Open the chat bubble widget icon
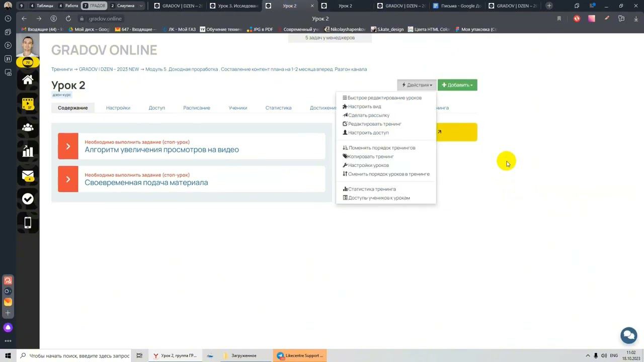644x362 pixels. (x=628, y=335)
